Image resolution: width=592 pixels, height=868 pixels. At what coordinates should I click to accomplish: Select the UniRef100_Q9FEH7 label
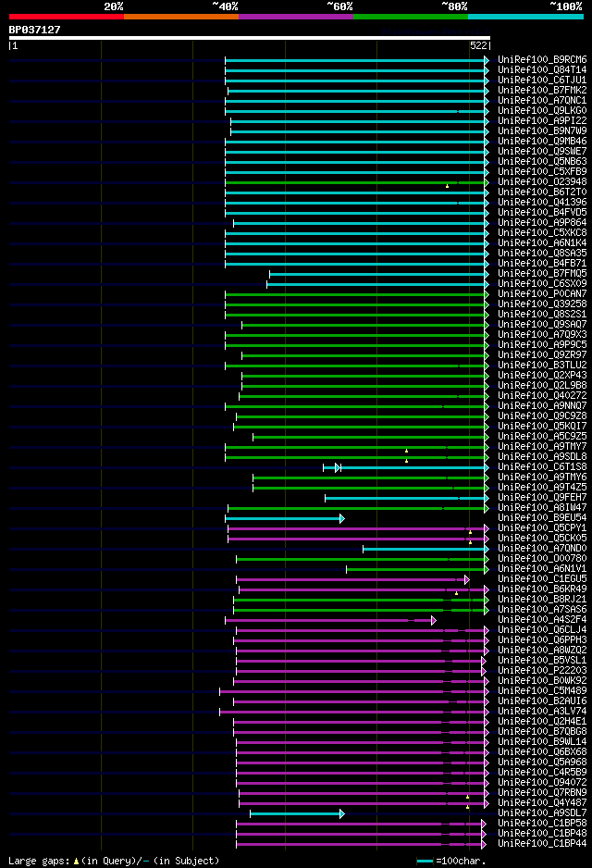coord(542,498)
